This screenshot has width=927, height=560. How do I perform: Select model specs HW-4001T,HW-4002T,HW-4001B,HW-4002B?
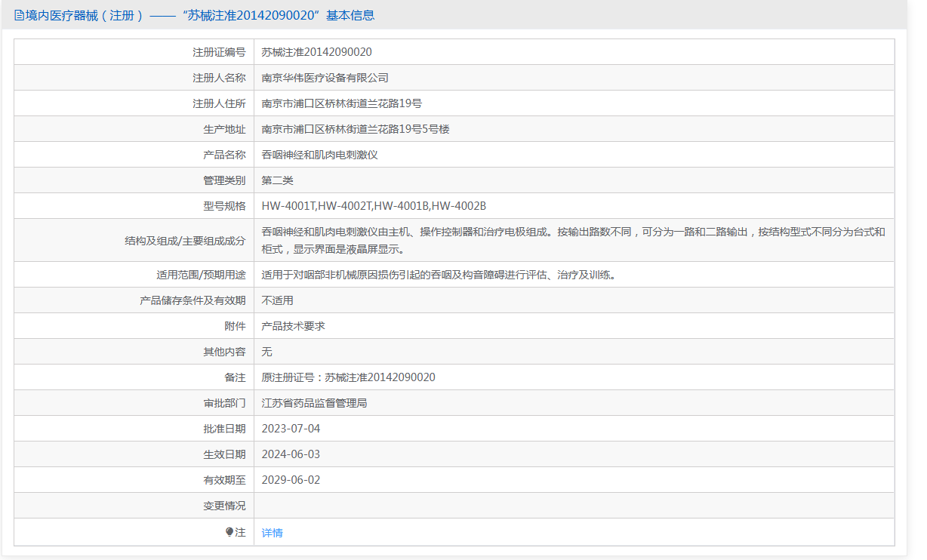(374, 206)
